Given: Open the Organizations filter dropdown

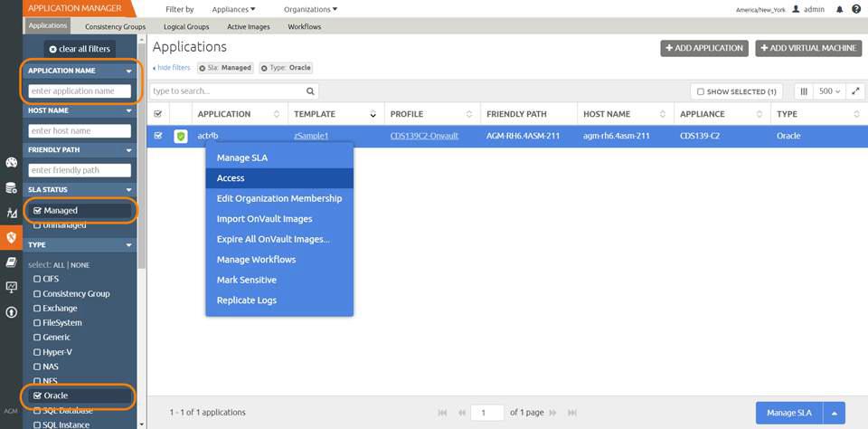Looking at the screenshot, I should [310, 9].
